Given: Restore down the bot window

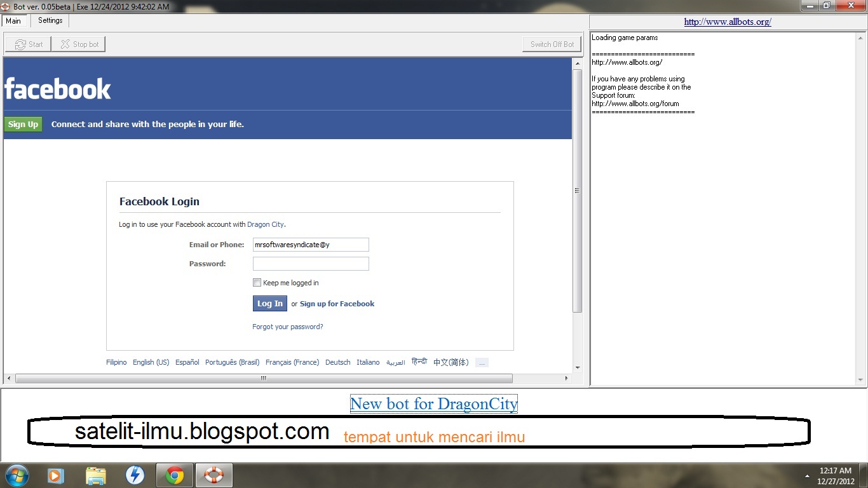Looking at the screenshot, I should click(x=827, y=5).
